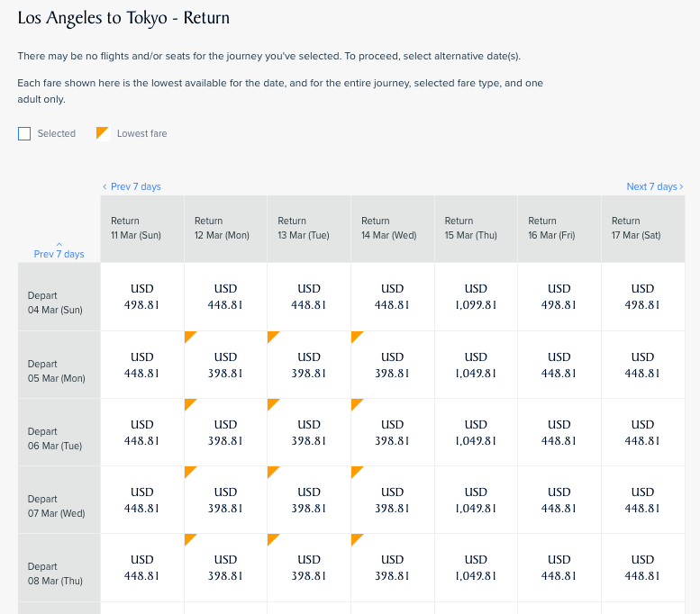Screen dimensions: 700x614
Task: Click the 'Depart 07 Mar (Wed)' row header
Action: point(59,506)
